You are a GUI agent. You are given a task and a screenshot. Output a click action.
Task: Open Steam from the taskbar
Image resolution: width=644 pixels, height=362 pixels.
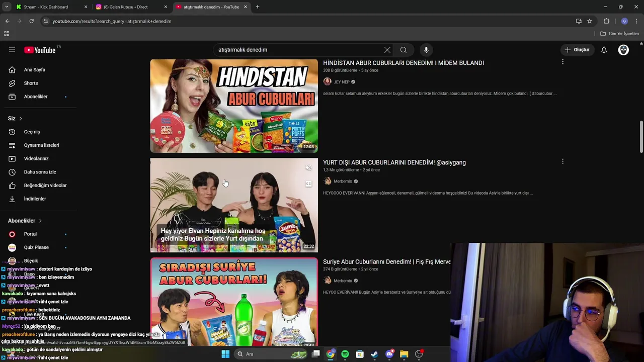coord(374,354)
